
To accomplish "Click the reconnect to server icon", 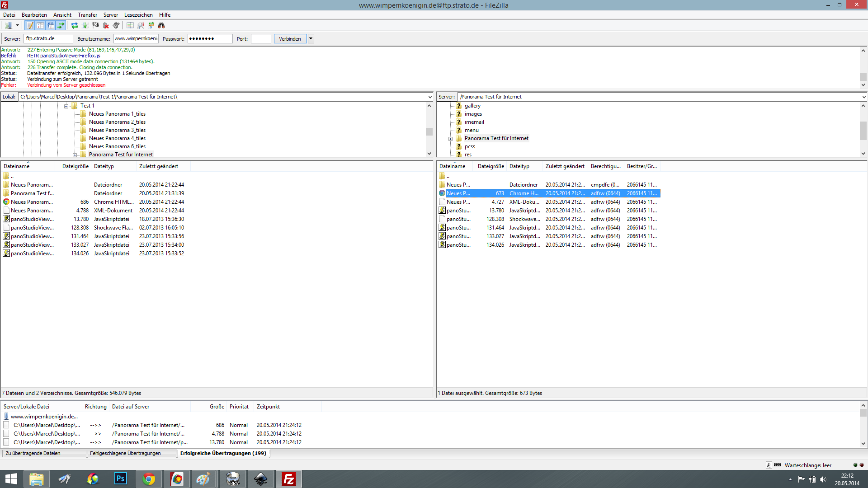I will point(116,26).
